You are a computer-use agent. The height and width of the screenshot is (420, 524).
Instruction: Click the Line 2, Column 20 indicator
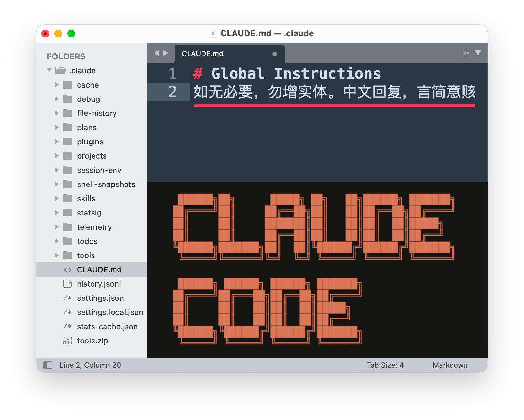[x=90, y=365]
